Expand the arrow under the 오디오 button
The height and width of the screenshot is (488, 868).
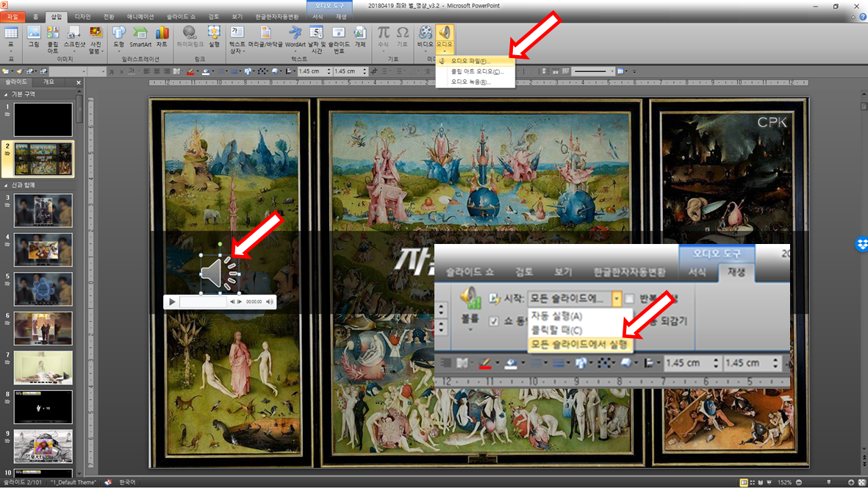(x=445, y=51)
